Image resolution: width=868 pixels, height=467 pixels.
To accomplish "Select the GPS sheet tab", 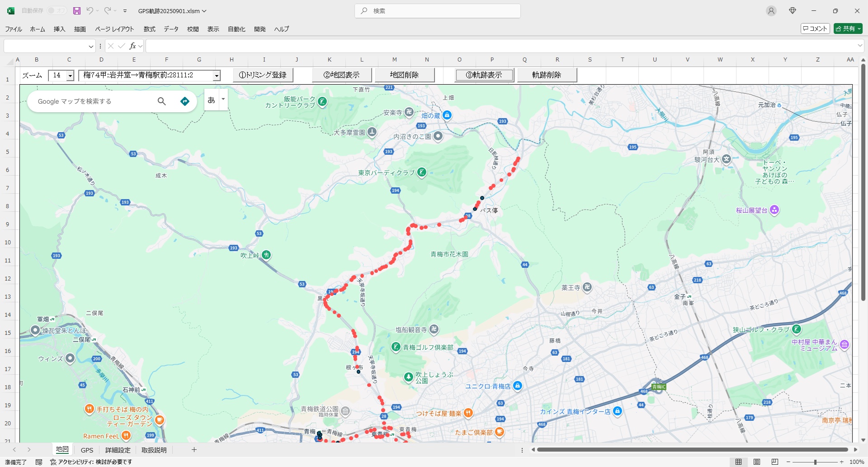I will [x=87, y=450].
